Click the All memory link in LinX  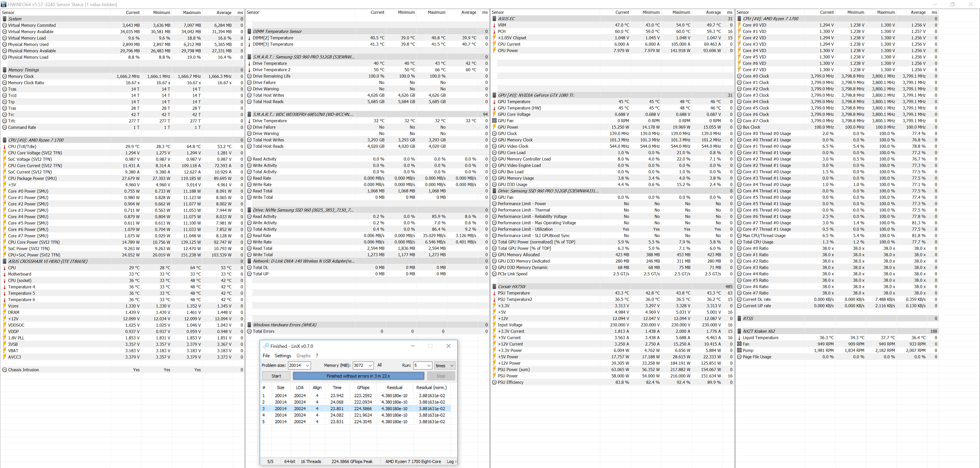(x=379, y=365)
